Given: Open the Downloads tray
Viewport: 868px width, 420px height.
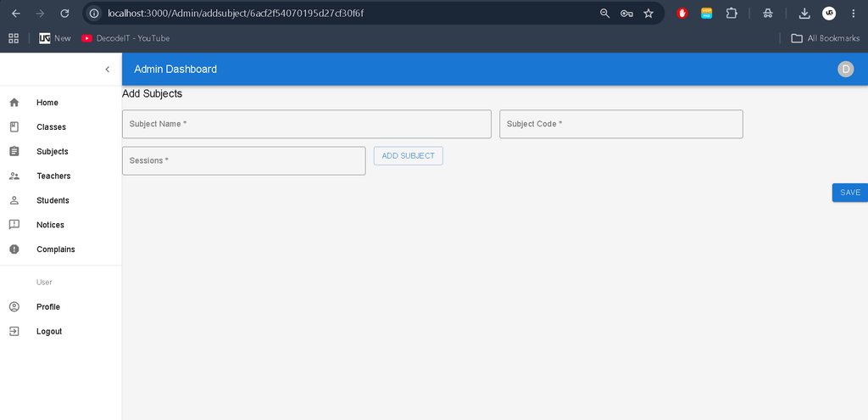Looking at the screenshot, I should pyautogui.click(x=805, y=14).
